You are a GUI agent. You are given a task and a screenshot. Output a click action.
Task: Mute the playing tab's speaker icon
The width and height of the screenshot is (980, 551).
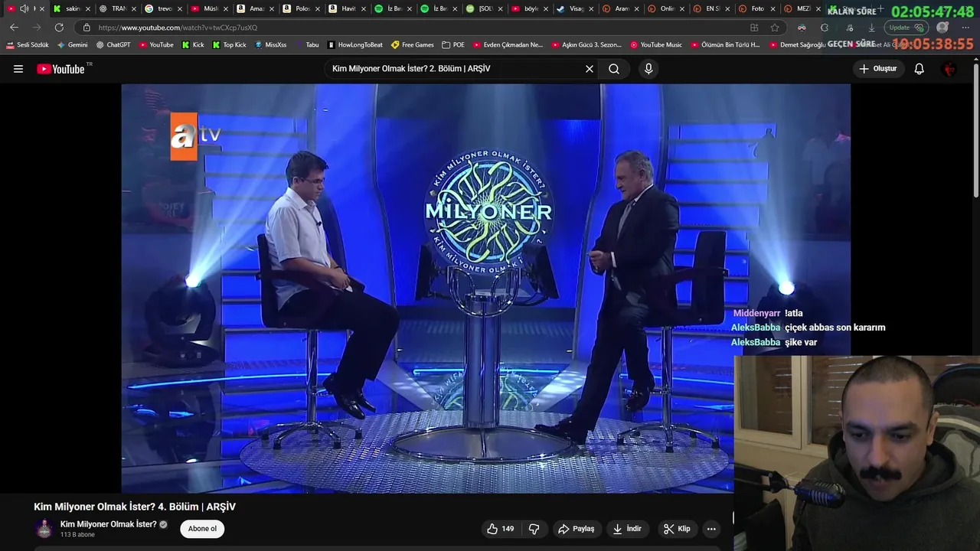pos(24,8)
